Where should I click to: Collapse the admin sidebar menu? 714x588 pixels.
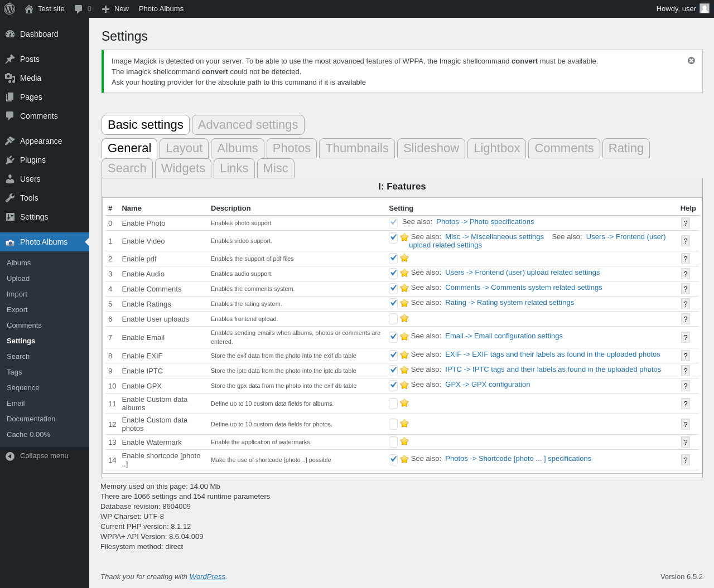tap(37, 456)
